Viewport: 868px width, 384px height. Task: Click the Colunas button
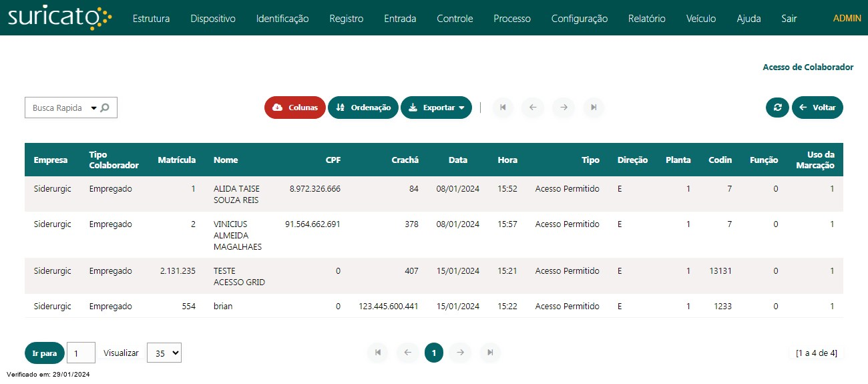pos(295,108)
